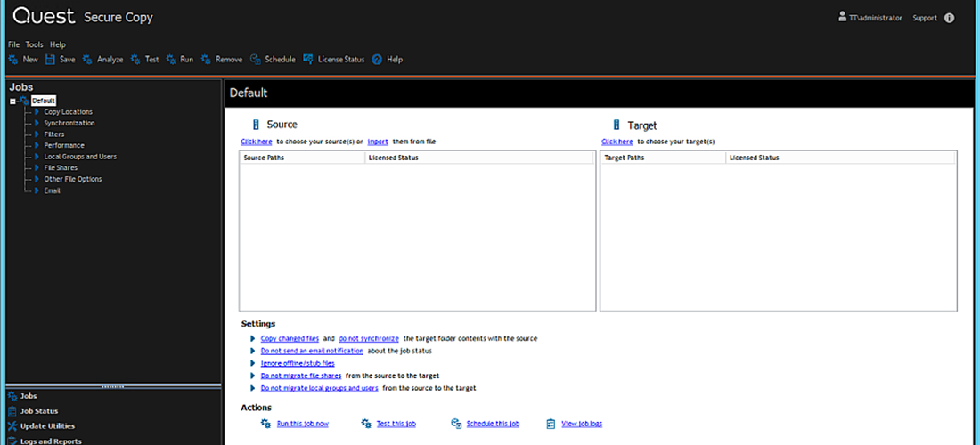Collapse the Default job tree node
980x445 pixels.
12,101
